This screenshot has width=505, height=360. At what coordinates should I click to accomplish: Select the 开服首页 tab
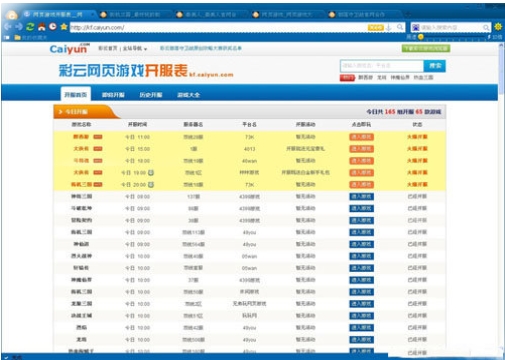click(x=76, y=94)
